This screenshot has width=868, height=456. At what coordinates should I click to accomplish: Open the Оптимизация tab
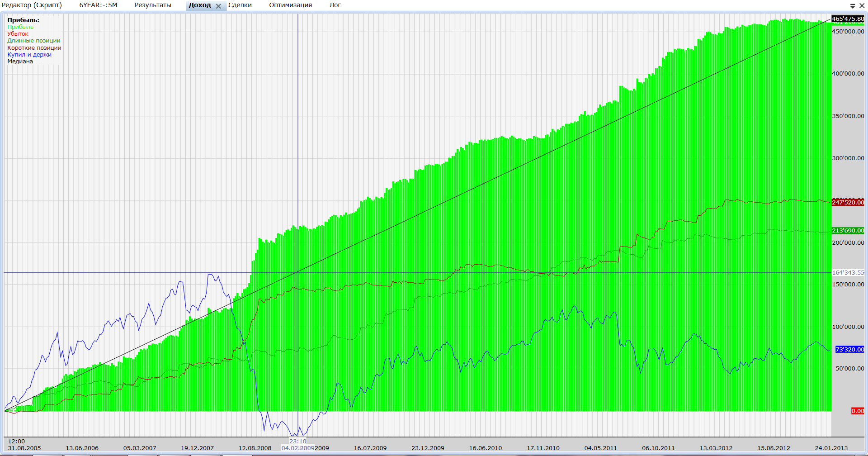pyautogui.click(x=291, y=5)
